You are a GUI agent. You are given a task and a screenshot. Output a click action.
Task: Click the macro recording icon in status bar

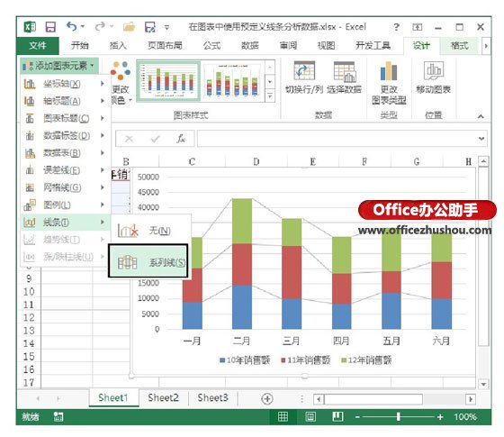pyautogui.click(x=58, y=416)
